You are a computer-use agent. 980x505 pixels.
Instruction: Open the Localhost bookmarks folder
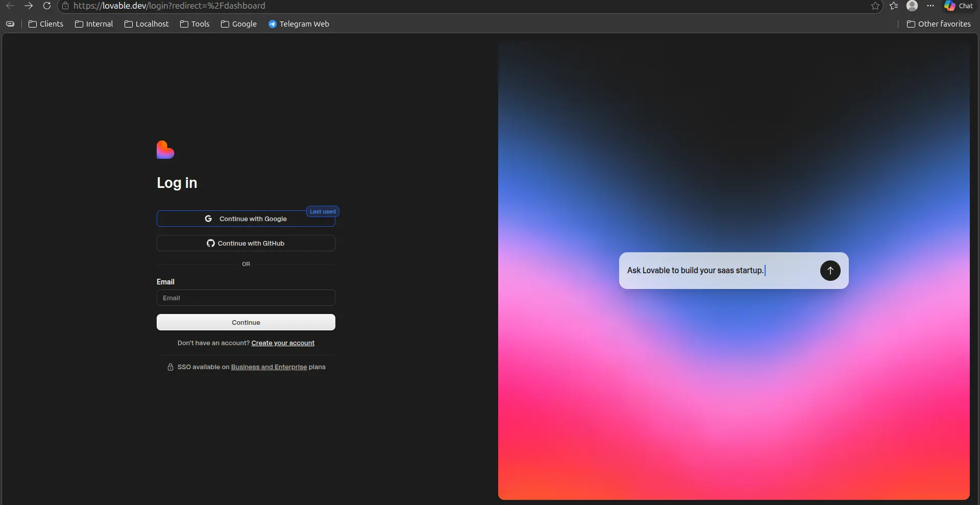tap(146, 24)
